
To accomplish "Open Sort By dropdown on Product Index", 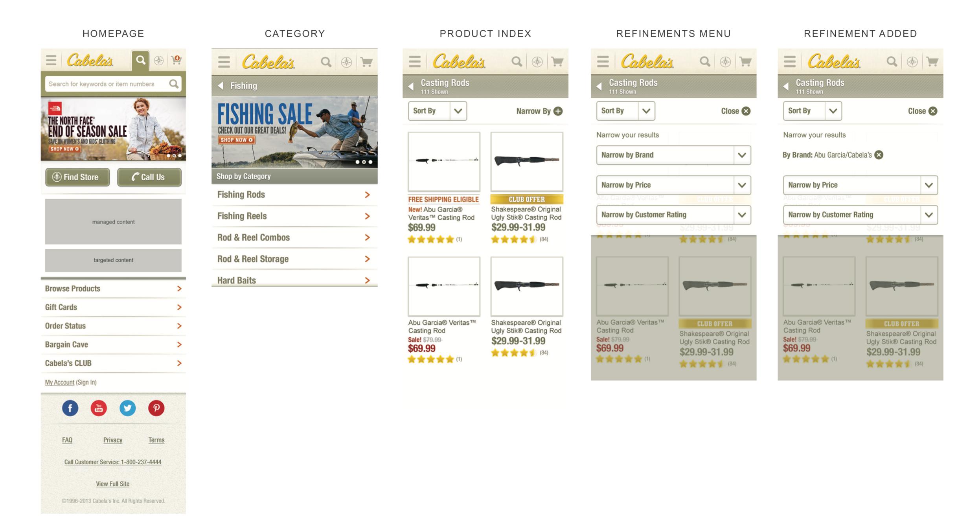I will 437,111.
